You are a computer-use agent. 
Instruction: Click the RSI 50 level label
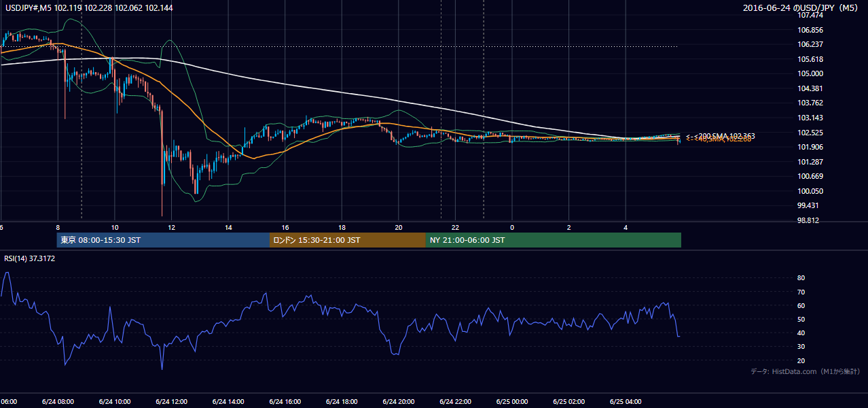coord(801,319)
